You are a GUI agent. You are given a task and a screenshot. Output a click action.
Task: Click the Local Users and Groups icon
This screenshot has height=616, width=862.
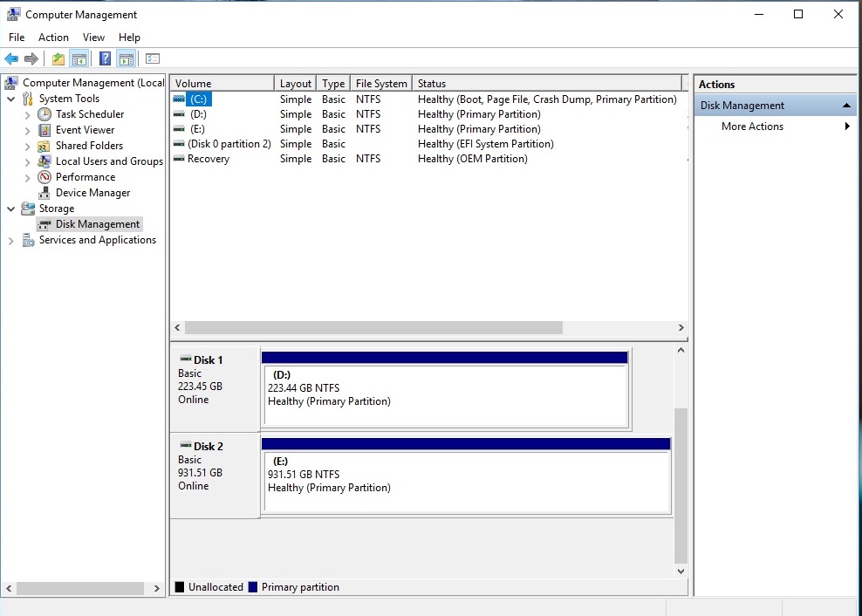pos(44,161)
